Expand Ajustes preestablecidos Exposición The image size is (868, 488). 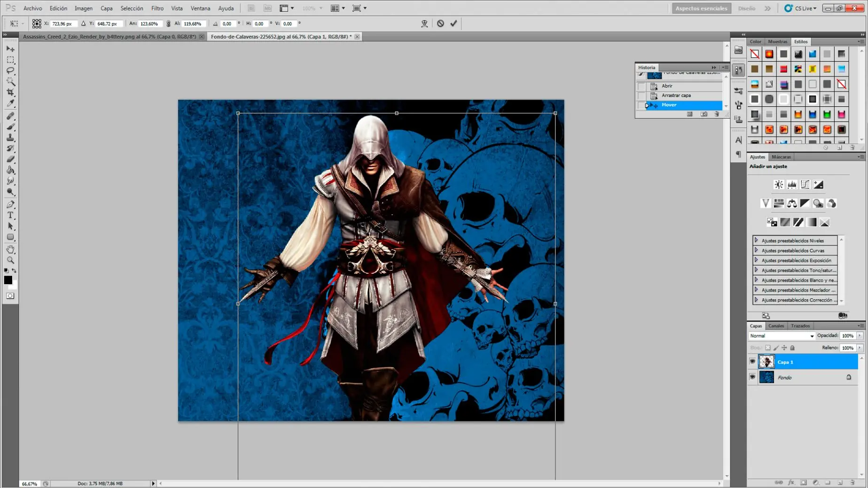(x=756, y=260)
